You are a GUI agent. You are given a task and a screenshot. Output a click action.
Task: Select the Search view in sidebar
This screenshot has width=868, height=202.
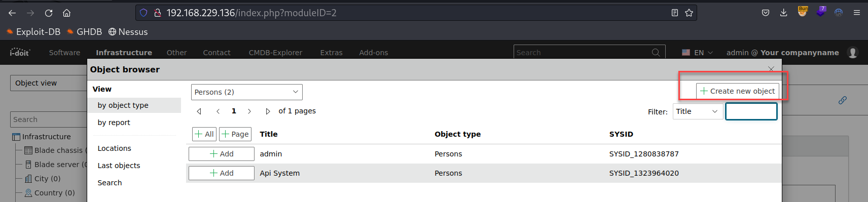110,183
